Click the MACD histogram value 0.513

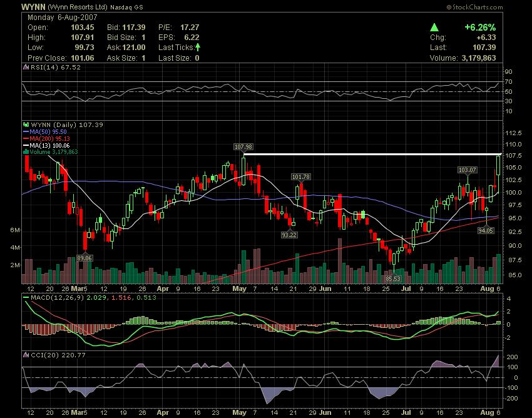pos(146,298)
